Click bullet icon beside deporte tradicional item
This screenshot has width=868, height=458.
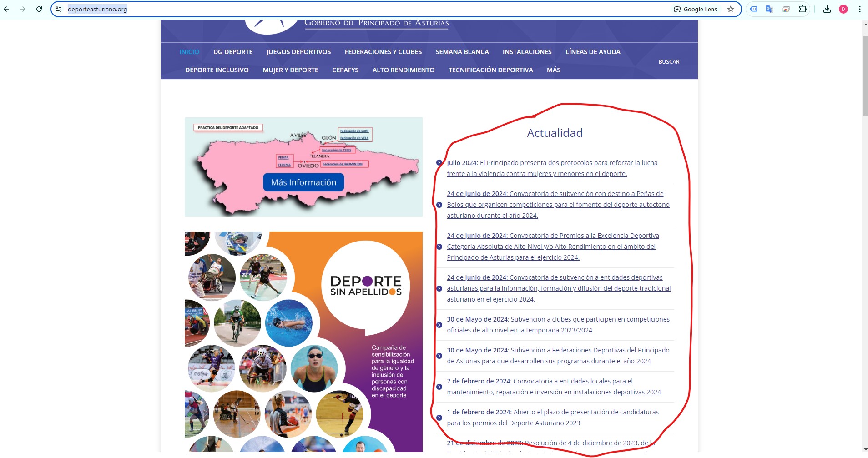click(x=439, y=288)
